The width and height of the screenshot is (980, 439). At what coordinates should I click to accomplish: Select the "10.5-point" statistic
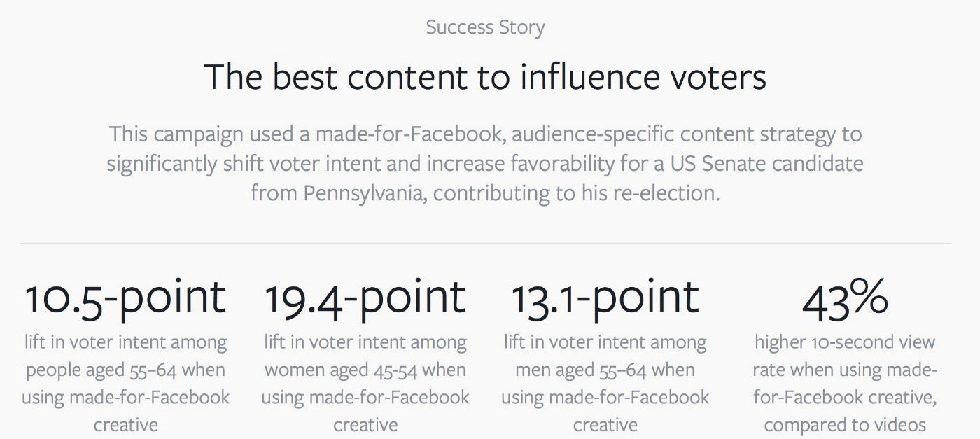125,298
